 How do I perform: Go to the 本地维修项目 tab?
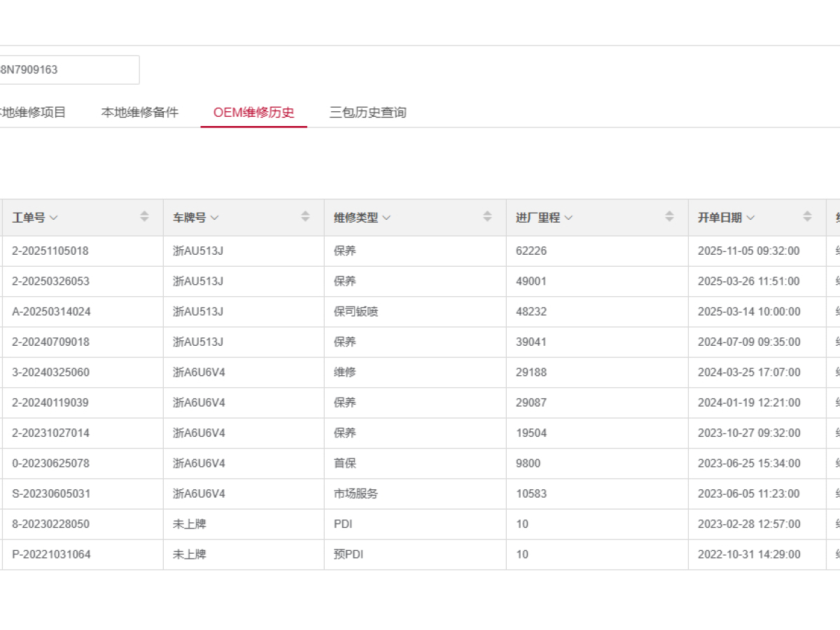pyautogui.click(x=33, y=113)
